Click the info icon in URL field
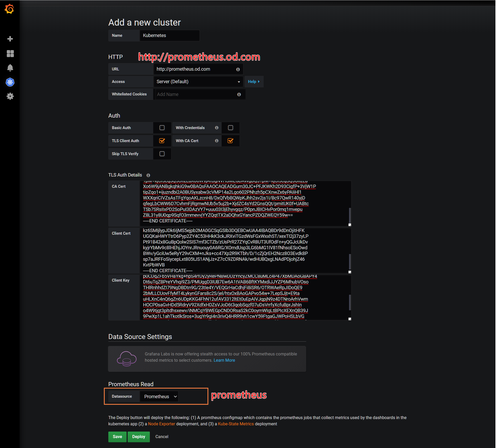 [x=238, y=69]
